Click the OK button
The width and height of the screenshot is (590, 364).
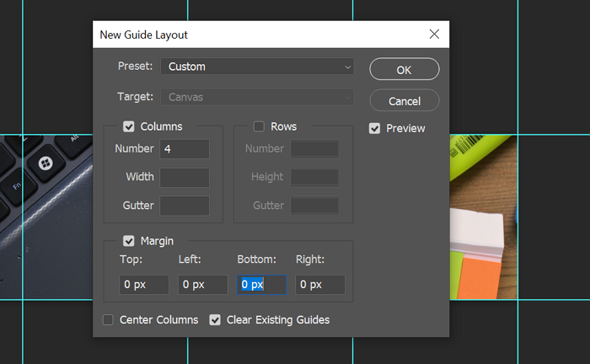[x=404, y=69]
